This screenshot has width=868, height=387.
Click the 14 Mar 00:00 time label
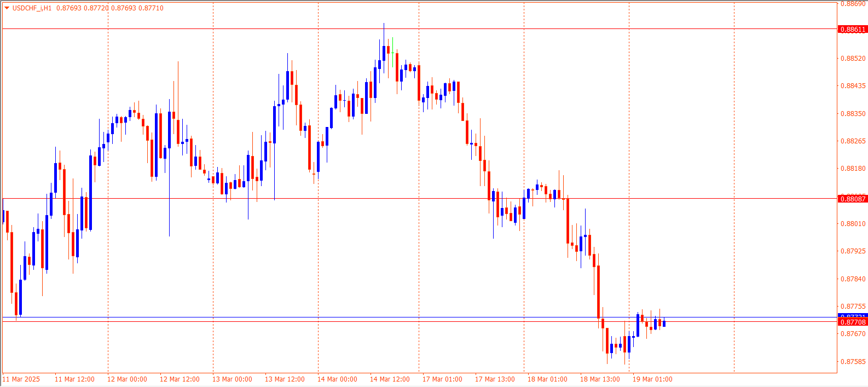pos(337,379)
